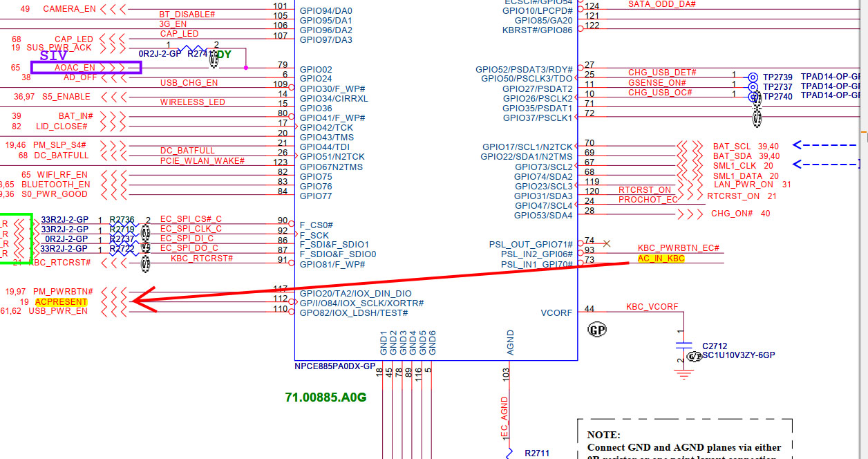This screenshot has width=868, height=459.
Task: Click the EC_SPI_DO_C net label
Action: [x=189, y=248]
